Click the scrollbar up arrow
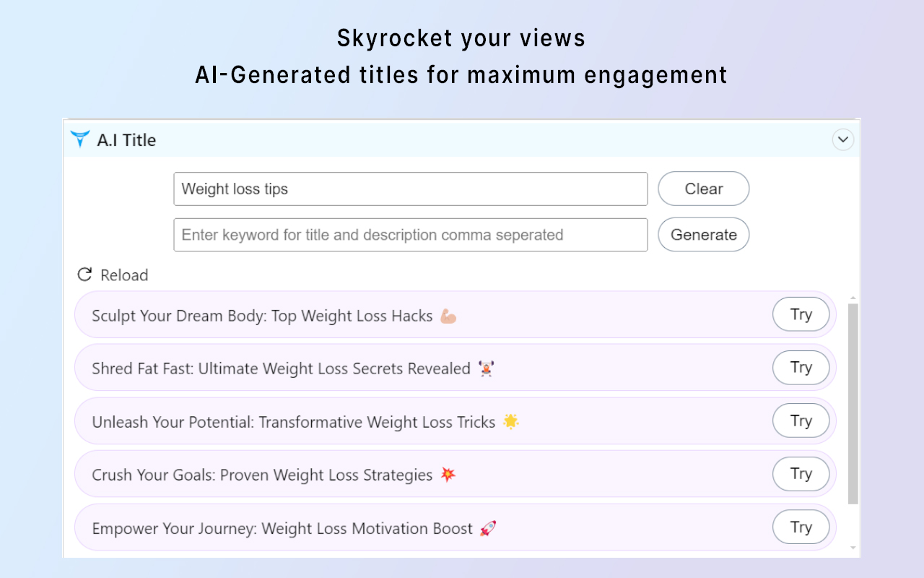This screenshot has height=578, width=924. pyautogui.click(x=853, y=298)
